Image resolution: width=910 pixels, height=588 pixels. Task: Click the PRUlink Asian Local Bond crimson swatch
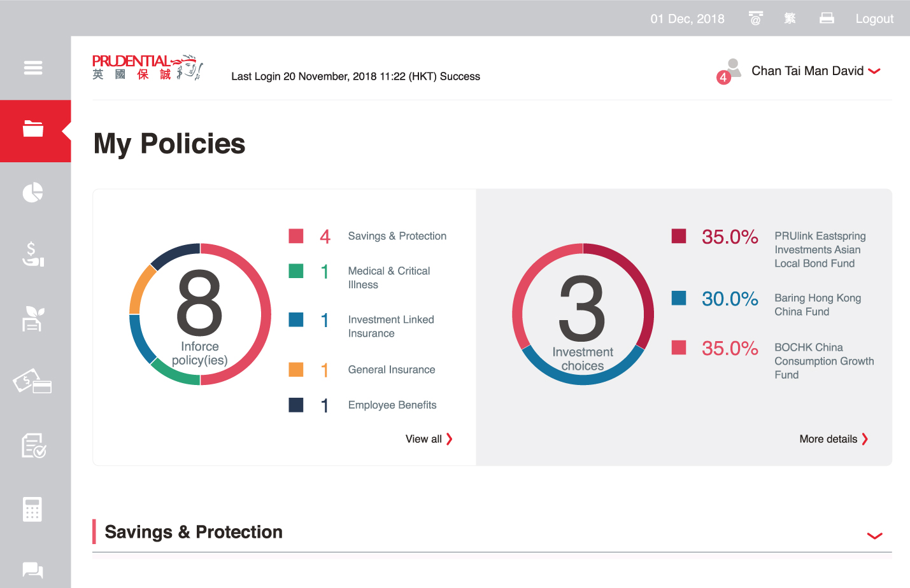click(679, 236)
